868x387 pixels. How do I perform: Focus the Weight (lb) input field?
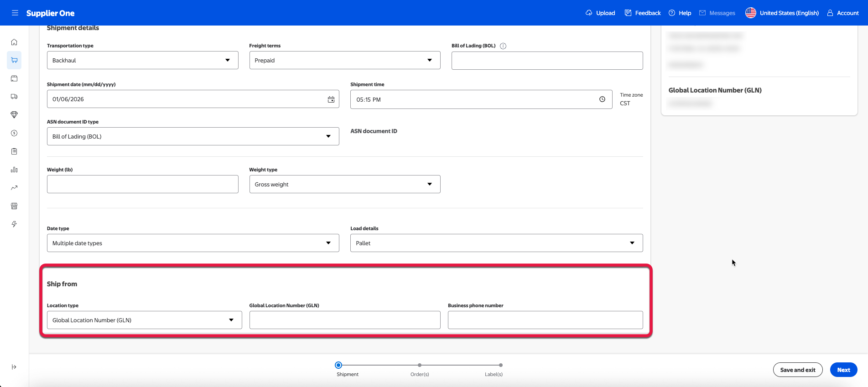[142, 184]
